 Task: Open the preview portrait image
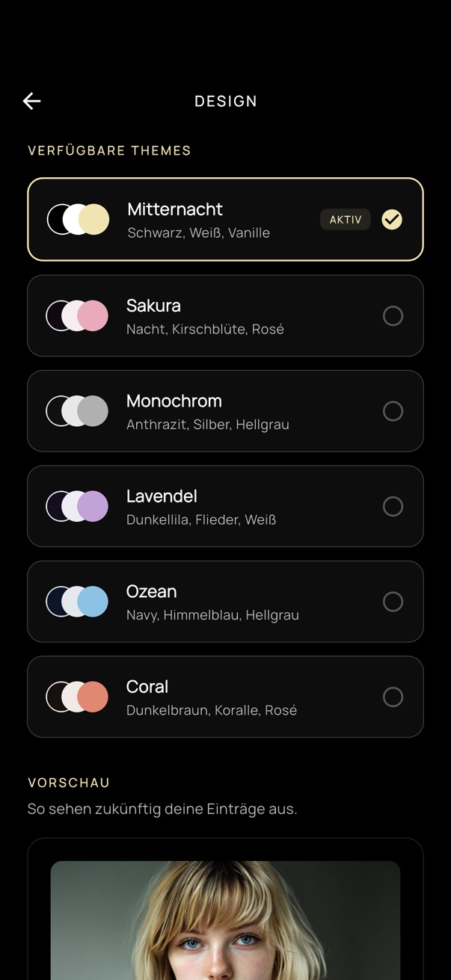tap(225, 919)
